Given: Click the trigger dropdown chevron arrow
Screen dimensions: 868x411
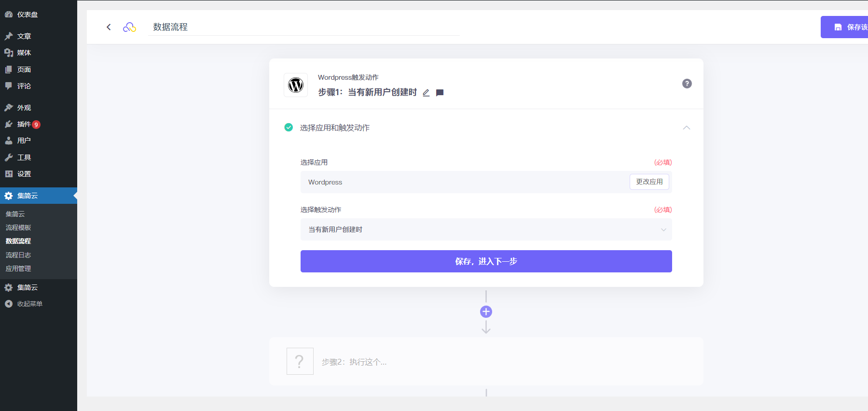Looking at the screenshot, I should coord(663,230).
